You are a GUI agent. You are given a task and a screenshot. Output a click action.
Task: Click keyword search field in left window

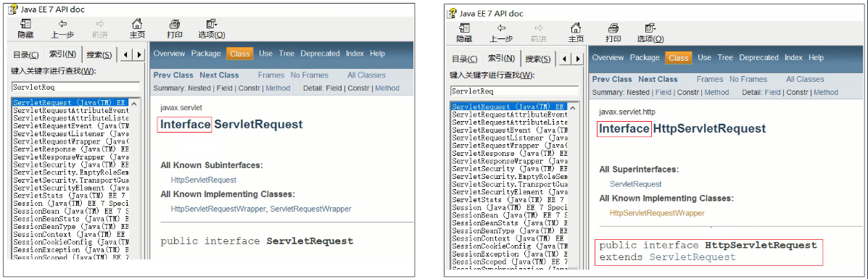[76, 87]
